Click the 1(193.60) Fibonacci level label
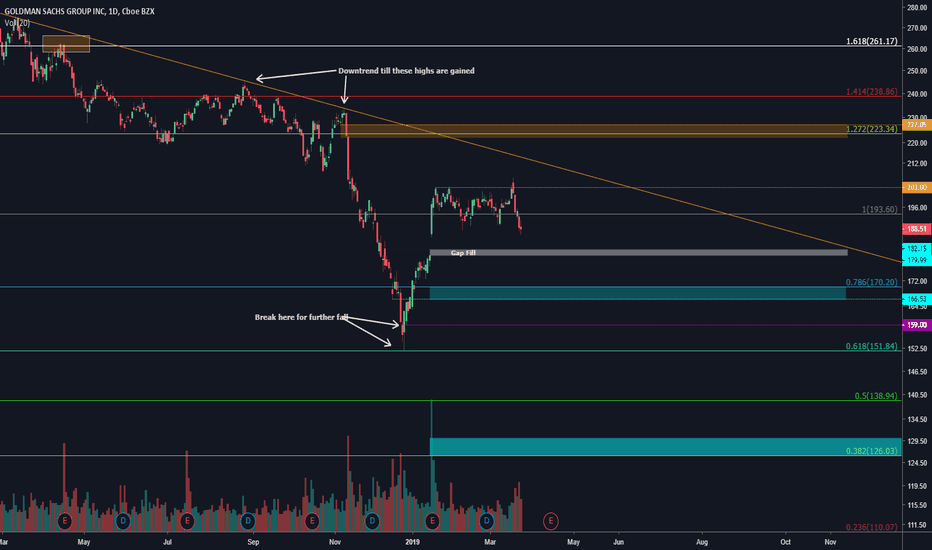This screenshot has height=550, width=932. 880,209
